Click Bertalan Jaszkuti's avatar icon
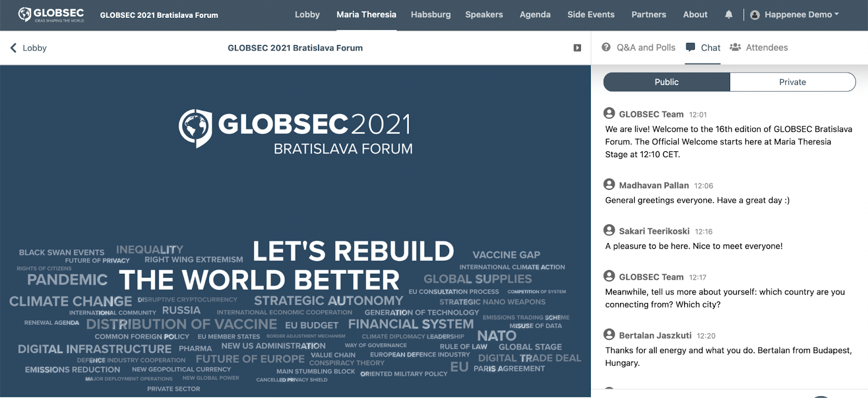The image size is (868, 398). 609,335
